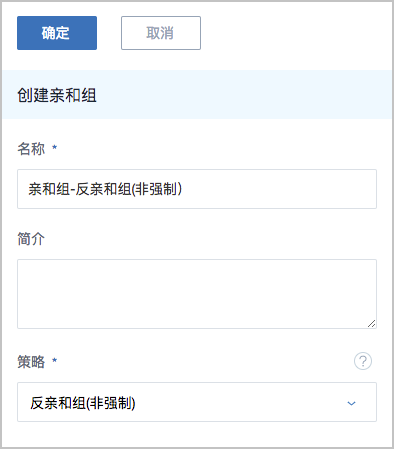This screenshot has height=449, width=394.
Task: Click the resize handle of the 简介 box
Action: tap(371, 323)
